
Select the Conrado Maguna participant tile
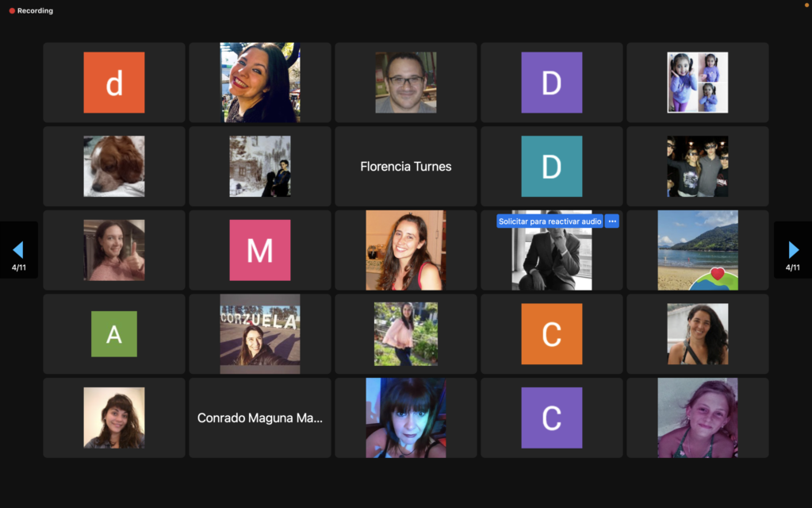pyautogui.click(x=260, y=418)
